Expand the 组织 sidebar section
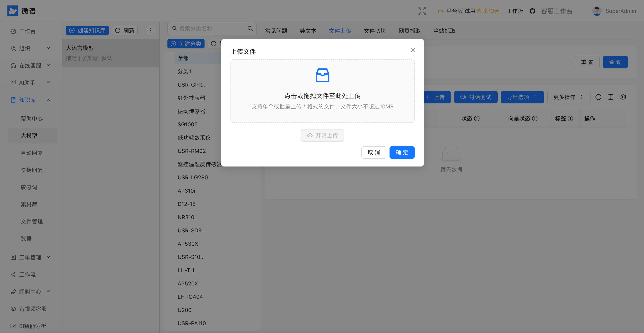Screen dimensions: 644x333 pyautogui.click(x=48, y=48)
